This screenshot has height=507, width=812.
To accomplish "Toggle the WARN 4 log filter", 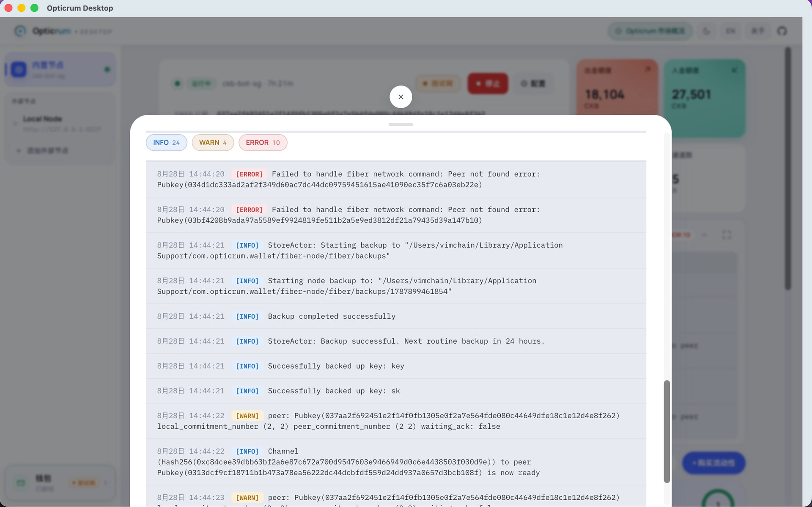I will tap(213, 143).
